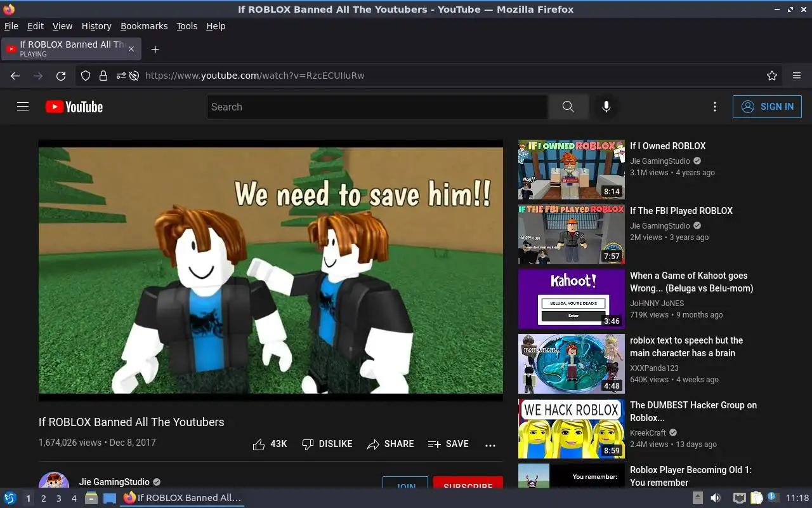
Task: Reload the current page
Action: pos(61,76)
